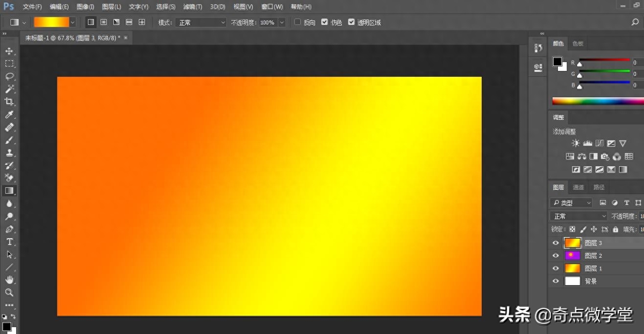Click the 图层 1 layer thumbnail
This screenshot has height=334, width=644.
pos(572,268)
